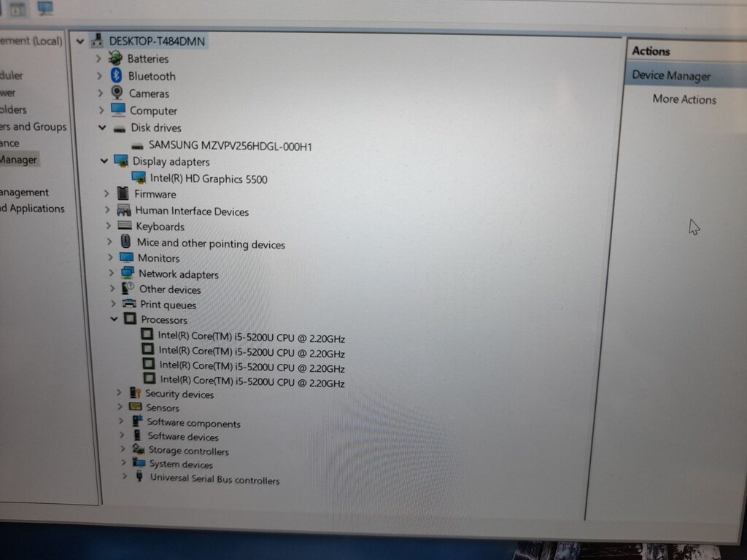
Task: Click the Computer monitor icon
Action: click(118, 109)
